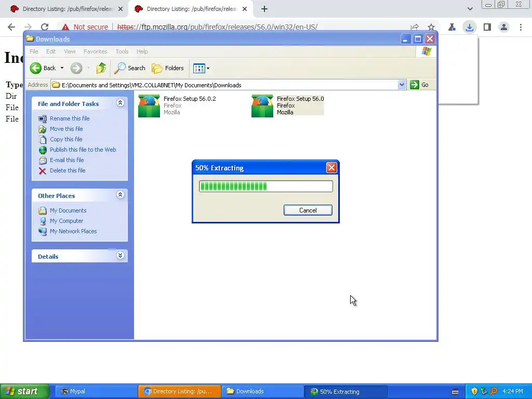Open the tab search chevron in Chrome
This screenshot has width=532, height=399.
[470, 9]
